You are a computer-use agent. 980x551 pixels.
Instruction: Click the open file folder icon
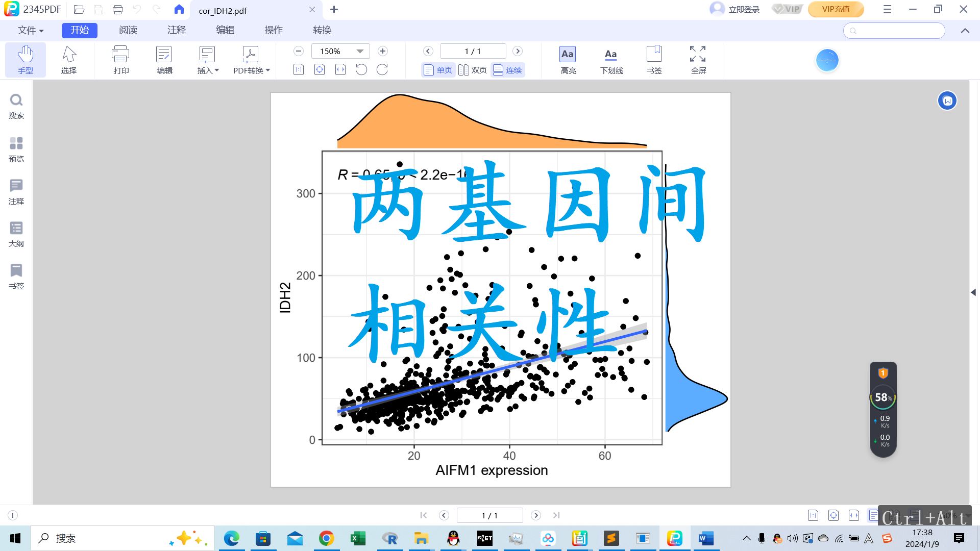(x=79, y=9)
